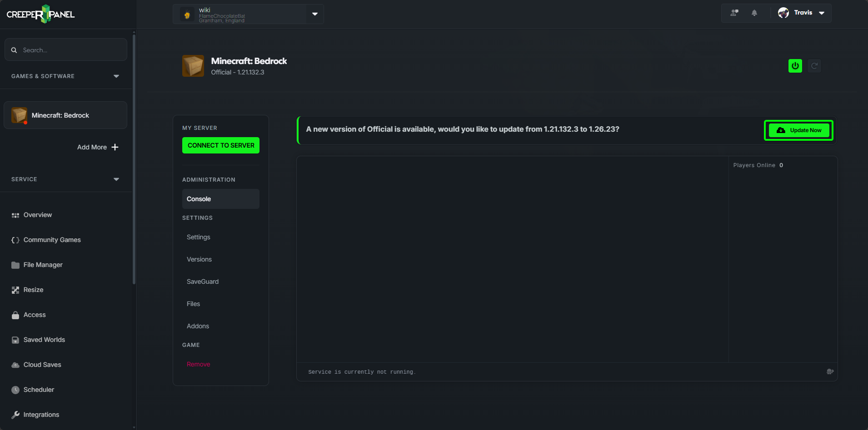Screen dimensions: 868x430
Task: Select Minecraft: Bedrock in the sidebar
Action: tap(65, 115)
